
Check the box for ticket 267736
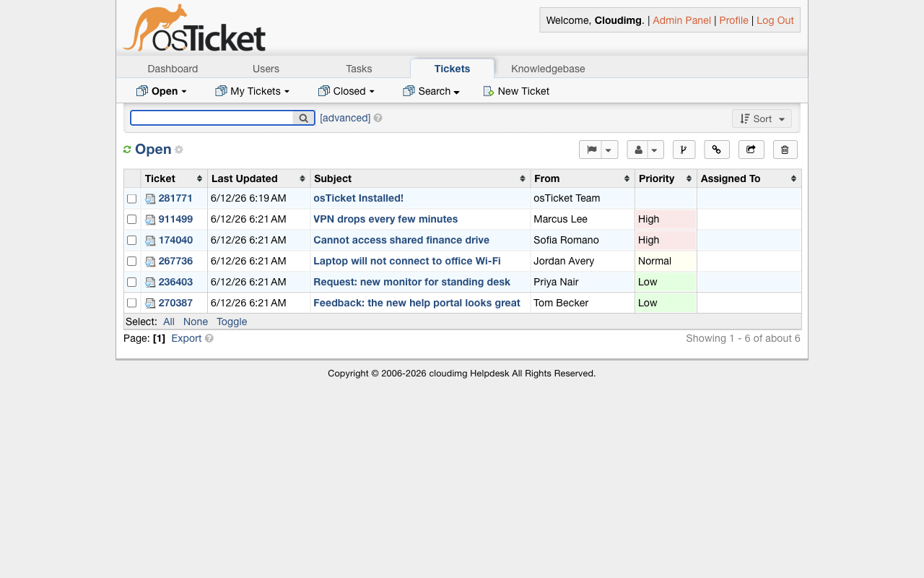[131, 261]
